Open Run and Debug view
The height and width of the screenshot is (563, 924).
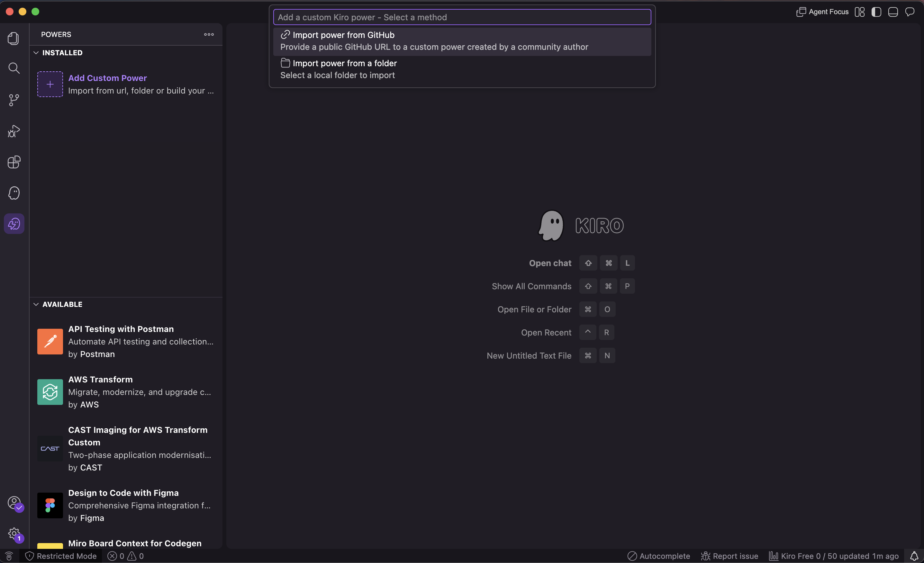14,131
